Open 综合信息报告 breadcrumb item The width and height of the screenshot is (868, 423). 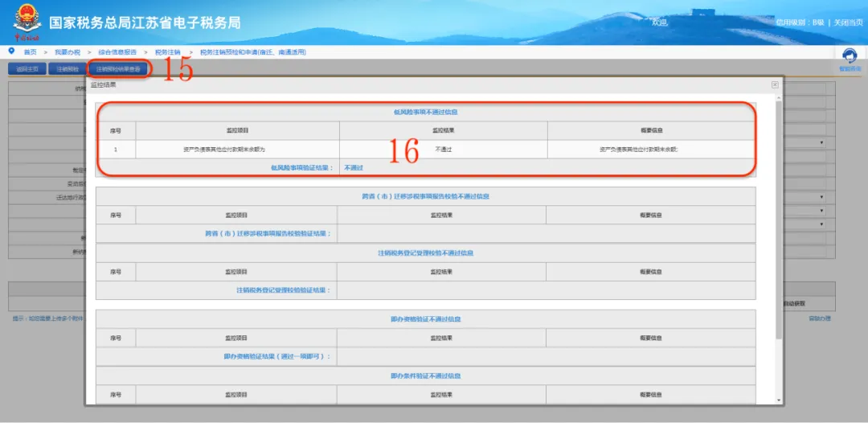[117, 52]
